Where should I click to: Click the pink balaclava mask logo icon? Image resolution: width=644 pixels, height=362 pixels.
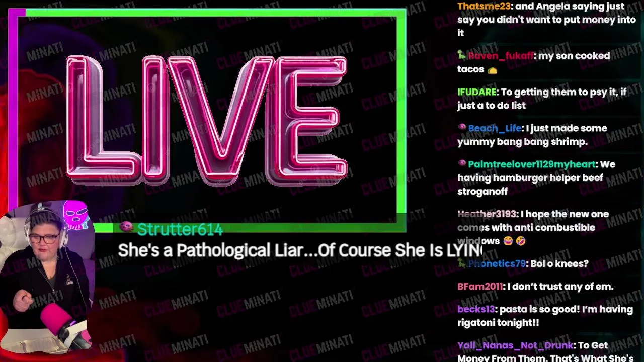click(x=75, y=216)
